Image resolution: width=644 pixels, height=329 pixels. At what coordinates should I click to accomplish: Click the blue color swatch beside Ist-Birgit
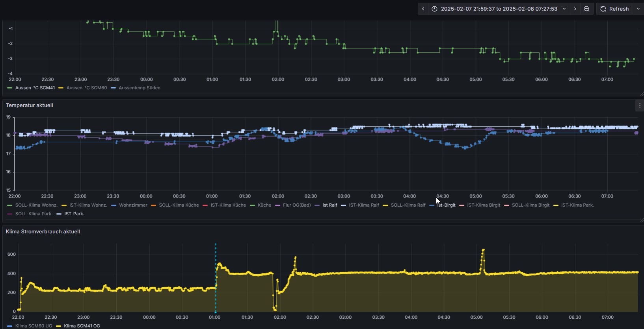(x=432, y=205)
